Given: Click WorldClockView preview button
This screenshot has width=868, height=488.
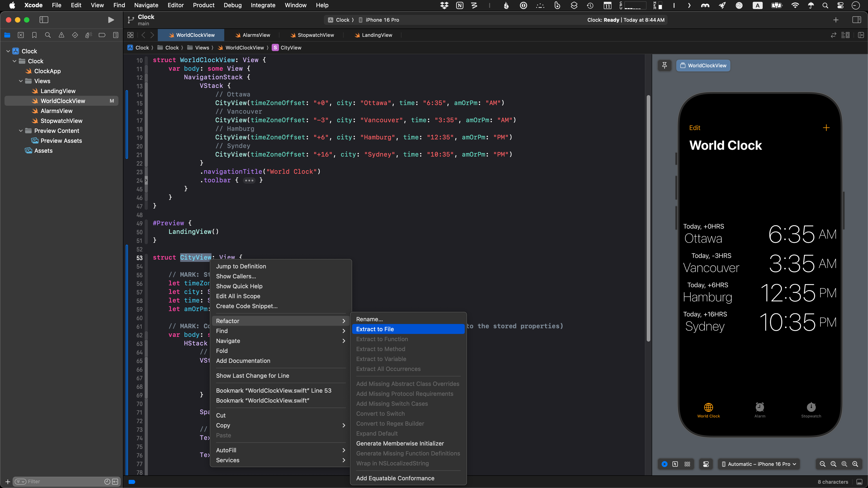Looking at the screenshot, I should 703,65.
